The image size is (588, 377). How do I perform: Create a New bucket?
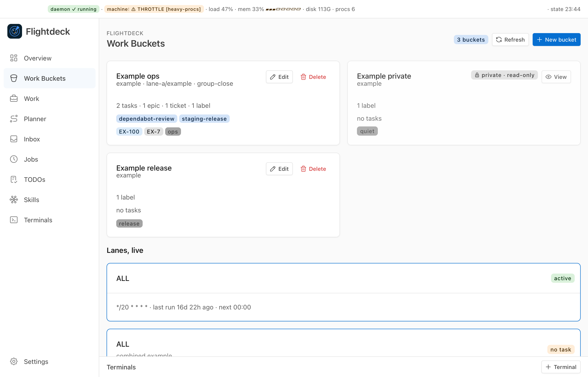[557, 40]
